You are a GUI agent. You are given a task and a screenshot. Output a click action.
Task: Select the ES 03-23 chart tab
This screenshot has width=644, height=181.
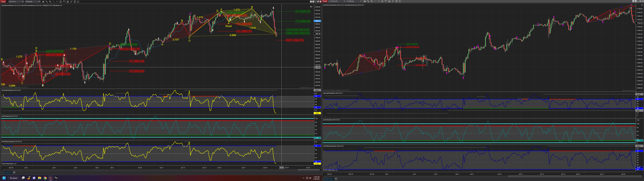8,172
